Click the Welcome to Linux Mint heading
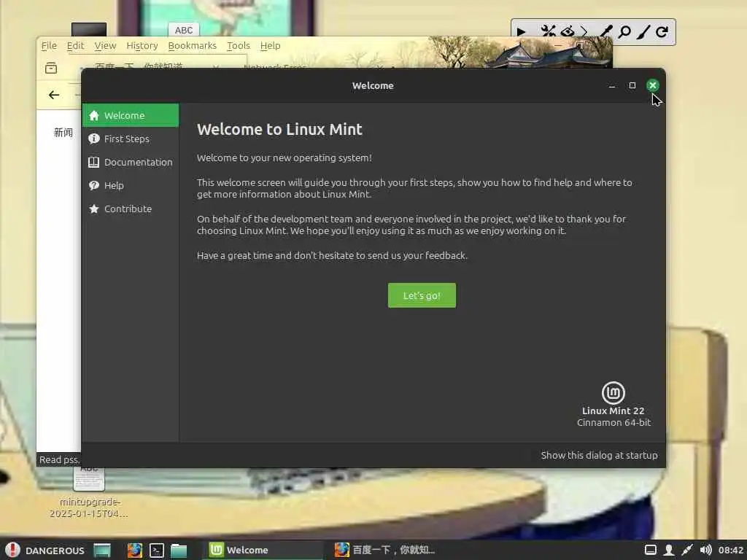 click(279, 129)
